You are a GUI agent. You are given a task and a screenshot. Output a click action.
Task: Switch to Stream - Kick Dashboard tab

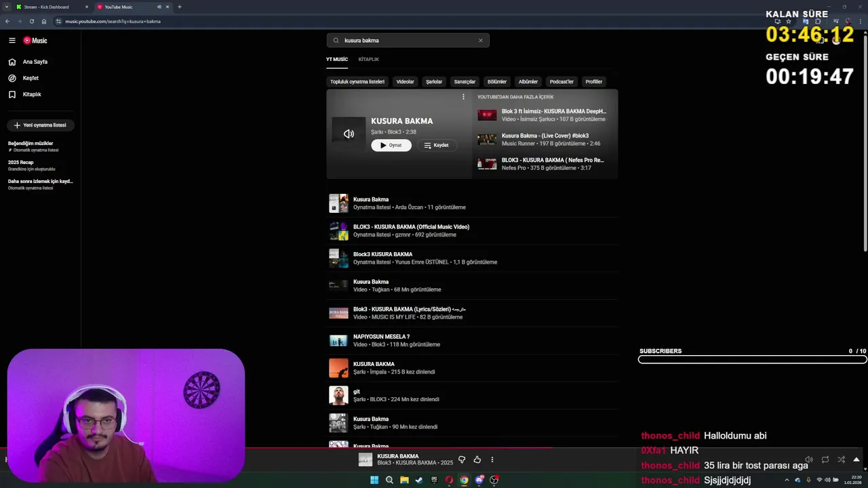(52, 7)
